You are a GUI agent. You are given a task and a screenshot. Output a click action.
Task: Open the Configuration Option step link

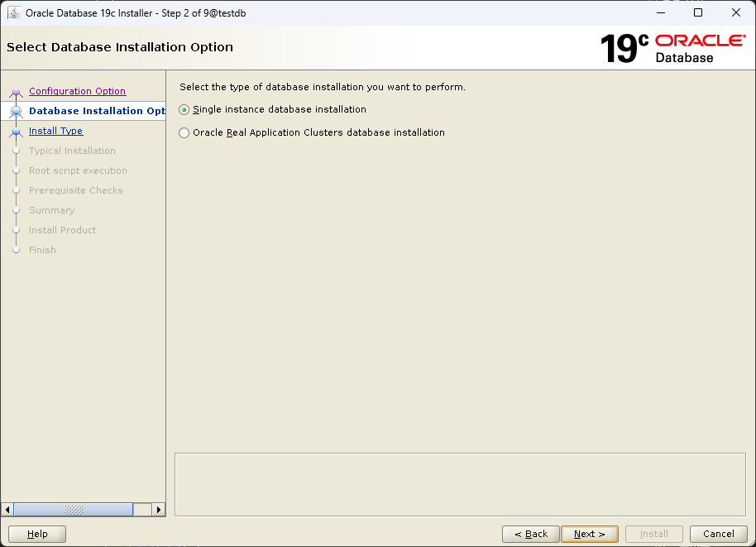pos(77,91)
